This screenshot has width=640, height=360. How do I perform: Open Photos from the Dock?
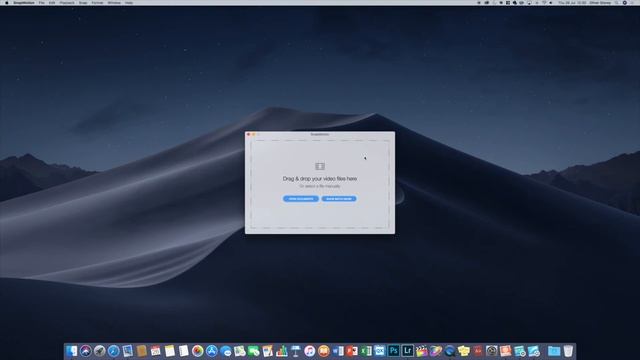tap(198, 351)
